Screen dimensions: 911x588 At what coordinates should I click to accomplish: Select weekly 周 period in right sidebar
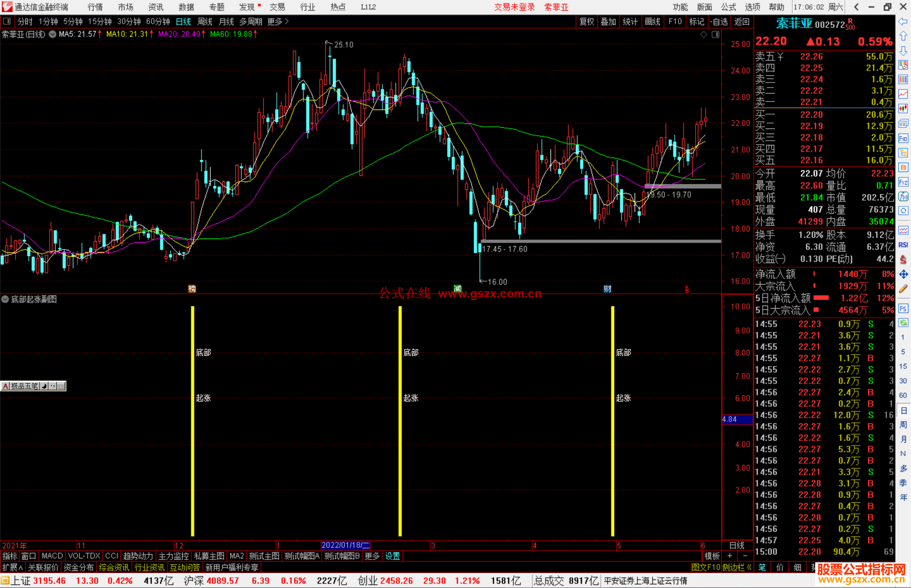tap(903, 425)
